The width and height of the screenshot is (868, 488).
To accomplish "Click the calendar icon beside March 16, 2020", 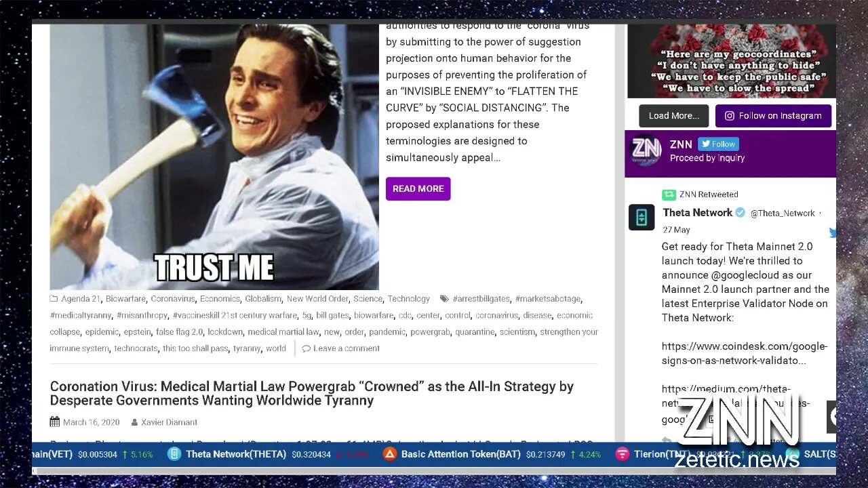I will 54,422.
